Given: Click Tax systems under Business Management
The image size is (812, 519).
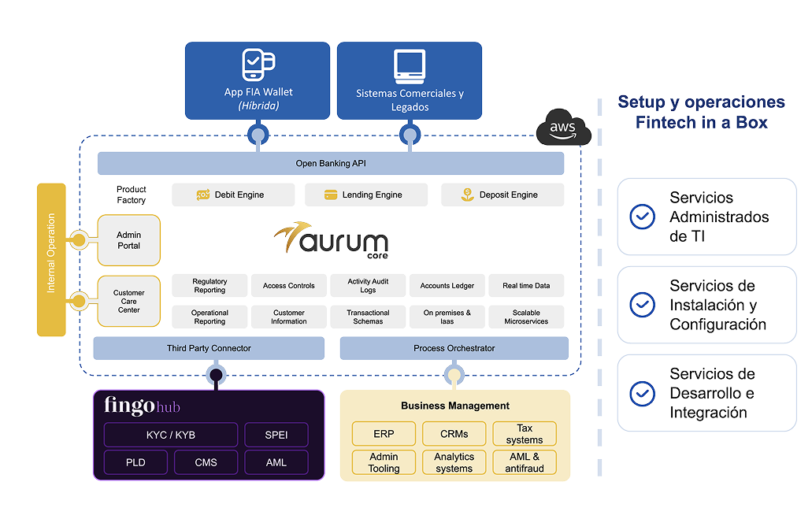Looking at the screenshot, I should (525, 433).
